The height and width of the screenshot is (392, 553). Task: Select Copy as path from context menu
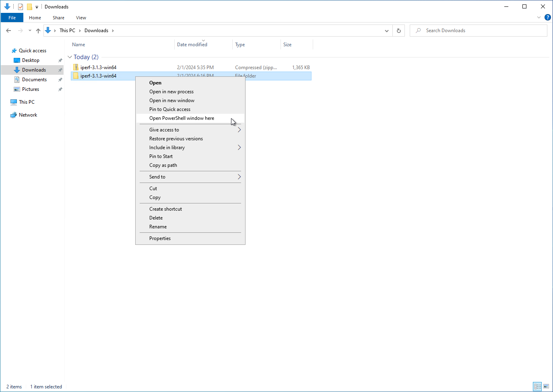(163, 165)
